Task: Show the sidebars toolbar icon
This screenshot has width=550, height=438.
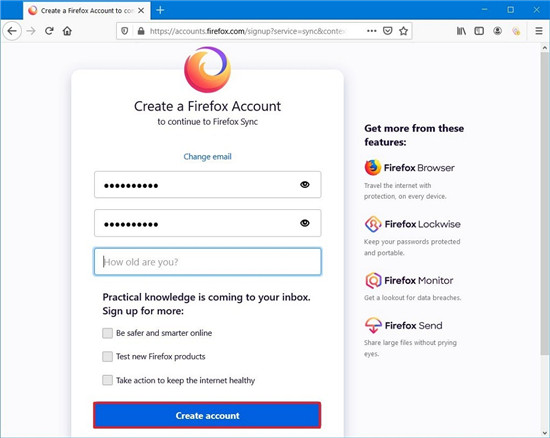Action: click(x=479, y=31)
